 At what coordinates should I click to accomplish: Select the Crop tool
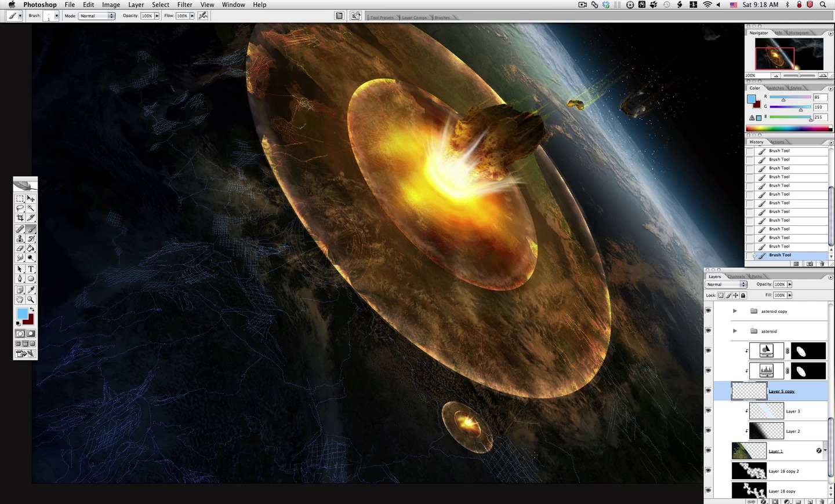(20, 218)
